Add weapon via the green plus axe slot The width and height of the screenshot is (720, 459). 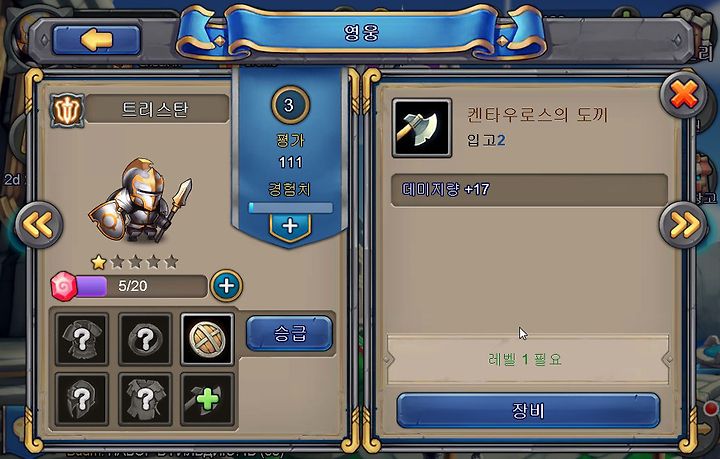(x=208, y=399)
